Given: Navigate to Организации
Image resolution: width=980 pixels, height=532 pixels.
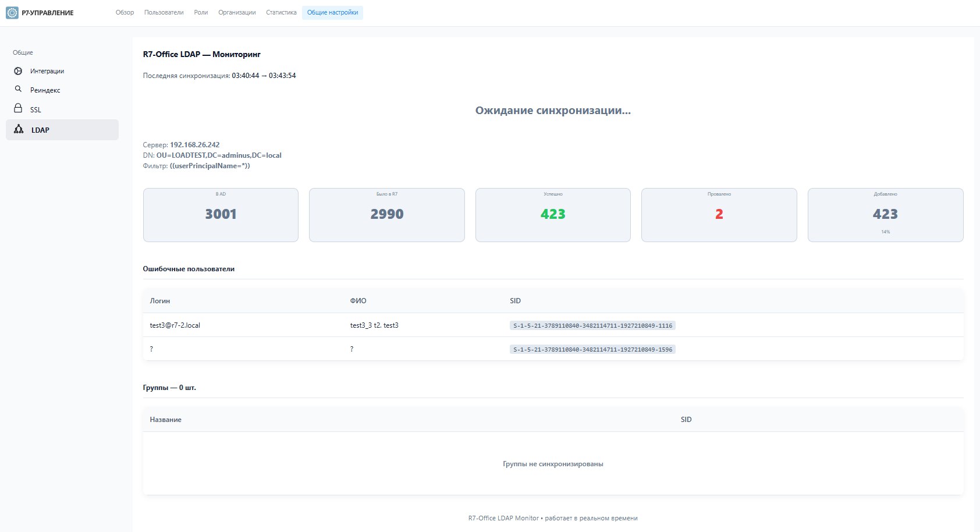Looking at the screenshot, I should [x=236, y=12].
